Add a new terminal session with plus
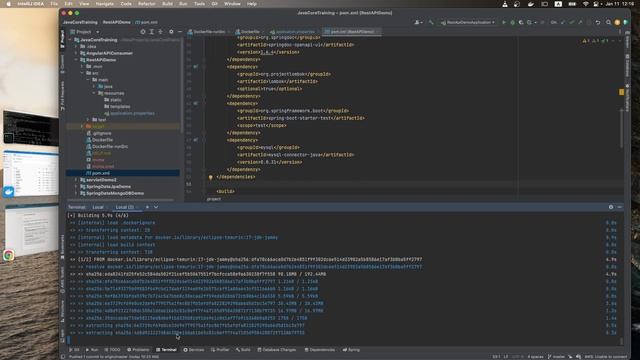The height and width of the screenshot is (360, 640). click(x=147, y=207)
